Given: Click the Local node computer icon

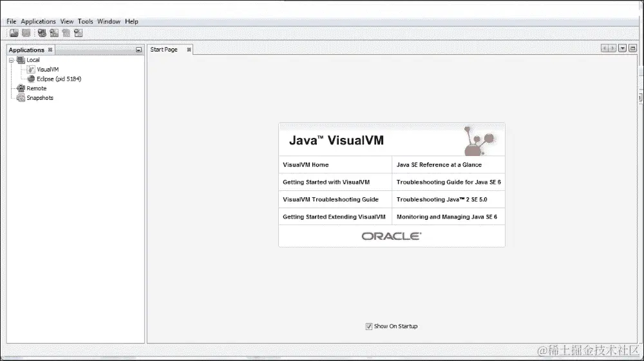Looking at the screenshot, I should (x=21, y=60).
